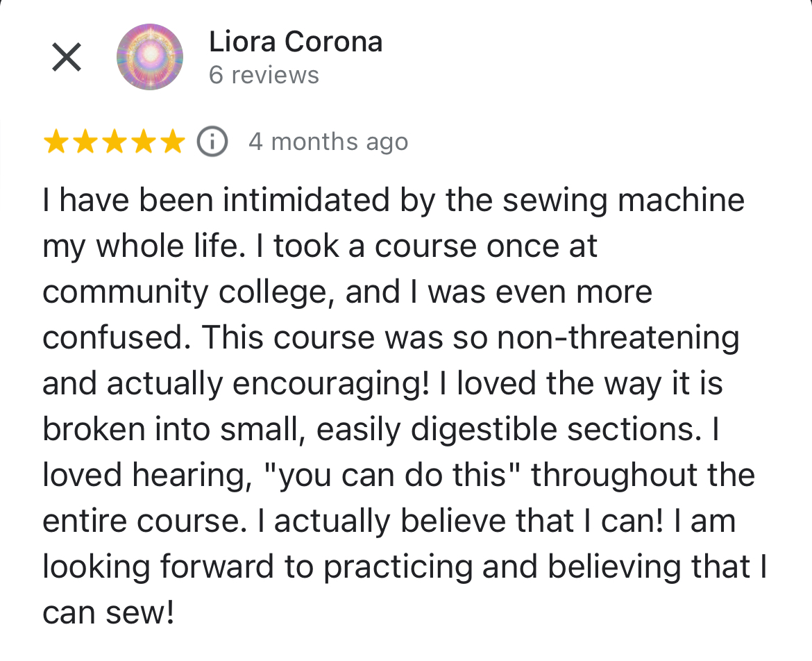Click the third yellow rating star

[114, 142]
